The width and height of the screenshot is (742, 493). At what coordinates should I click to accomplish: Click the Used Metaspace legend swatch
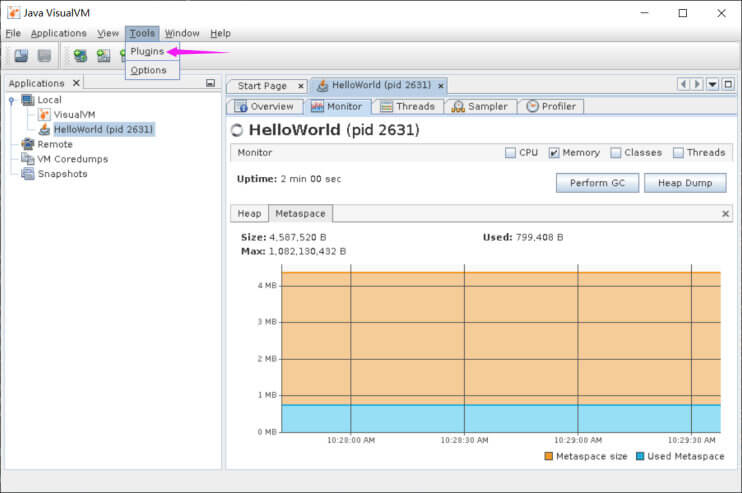pos(640,457)
